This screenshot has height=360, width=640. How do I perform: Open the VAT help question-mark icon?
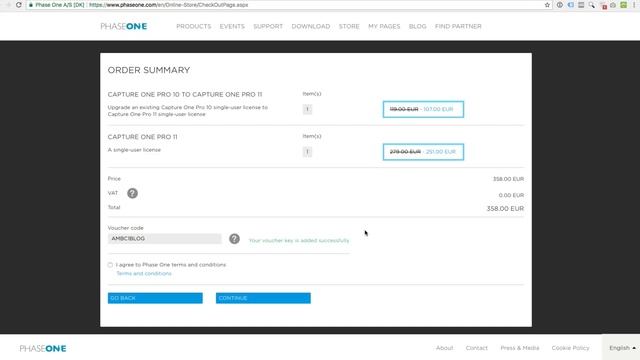(x=132, y=193)
